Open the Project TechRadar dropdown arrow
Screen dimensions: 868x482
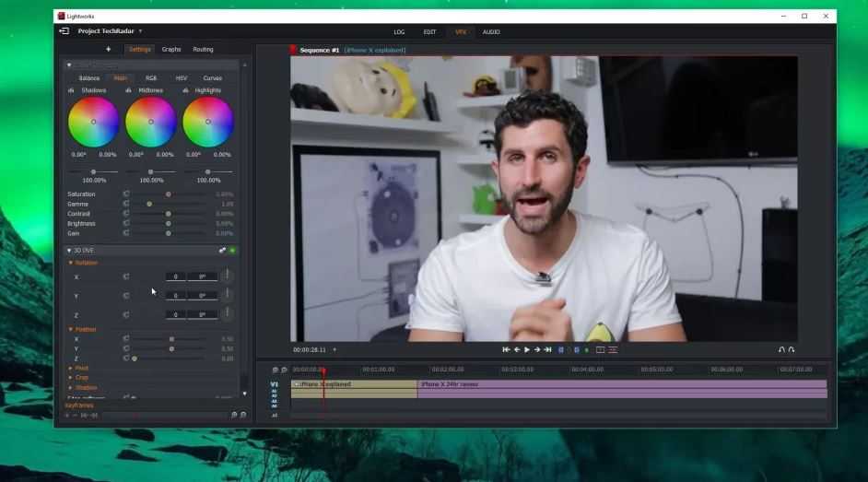click(x=141, y=31)
